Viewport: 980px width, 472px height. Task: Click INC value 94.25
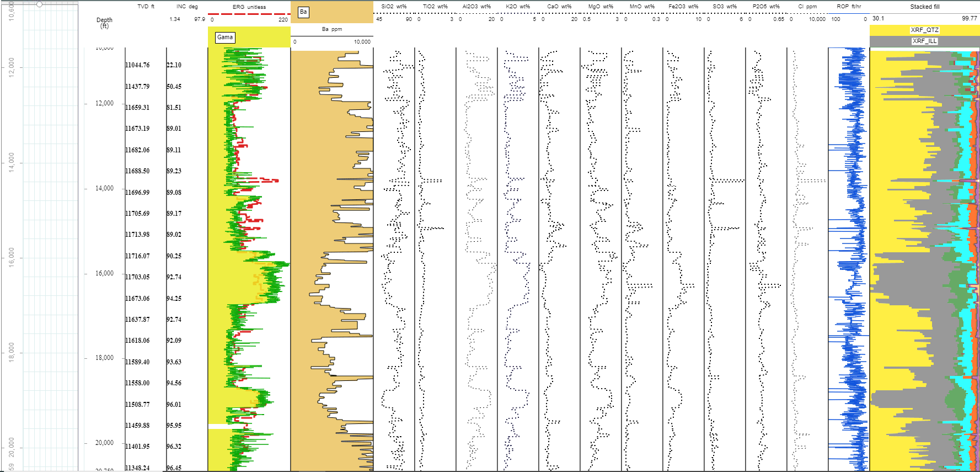pos(174,299)
